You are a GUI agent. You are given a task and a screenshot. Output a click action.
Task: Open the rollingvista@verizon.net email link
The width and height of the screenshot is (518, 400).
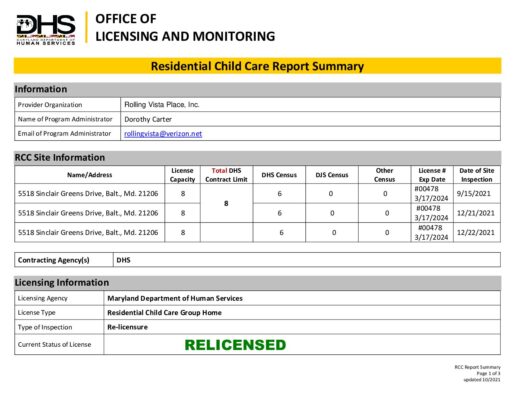click(163, 134)
